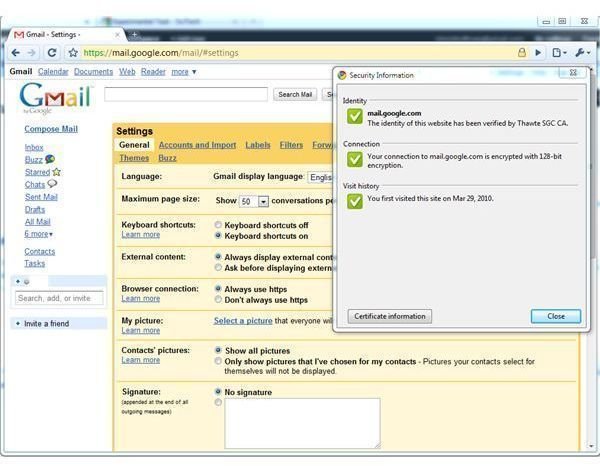Viewport: 600px width, 466px height.
Task: Open the Filters settings tab
Action: [291, 145]
